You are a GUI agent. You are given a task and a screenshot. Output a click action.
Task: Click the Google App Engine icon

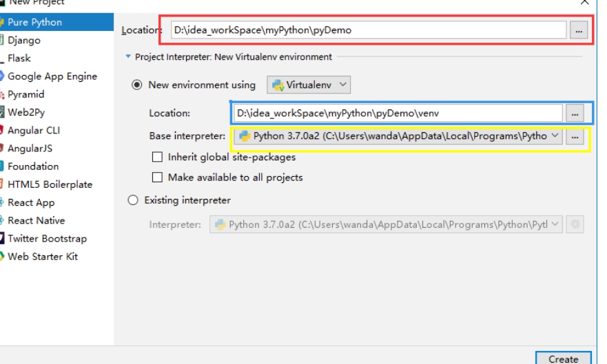click(x=2, y=76)
